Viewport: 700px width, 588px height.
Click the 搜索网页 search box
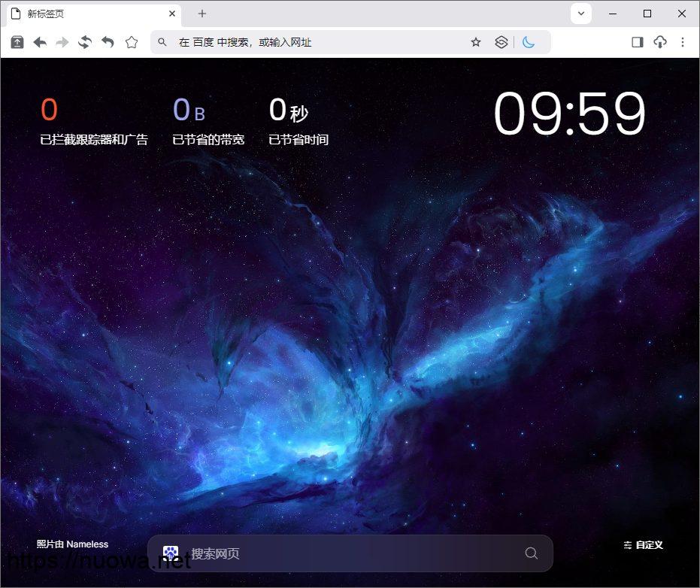[x=350, y=553]
